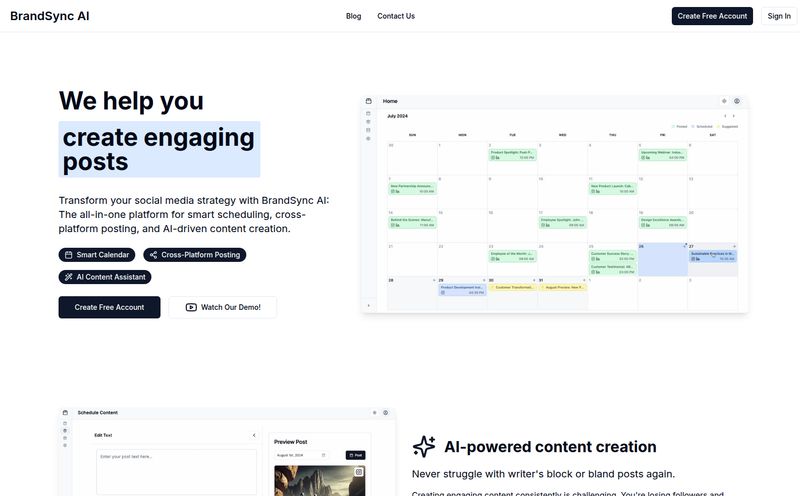Screen dimensions: 800x496
Task: Click Create Free Account in the header
Action: (712, 16)
